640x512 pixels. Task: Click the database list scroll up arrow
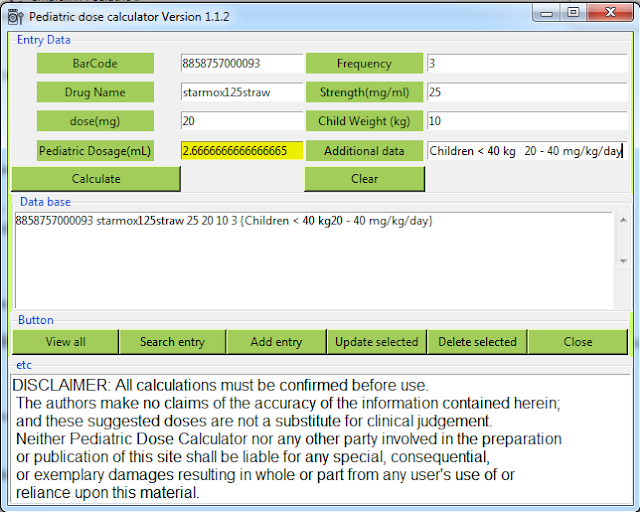[623, 220]
